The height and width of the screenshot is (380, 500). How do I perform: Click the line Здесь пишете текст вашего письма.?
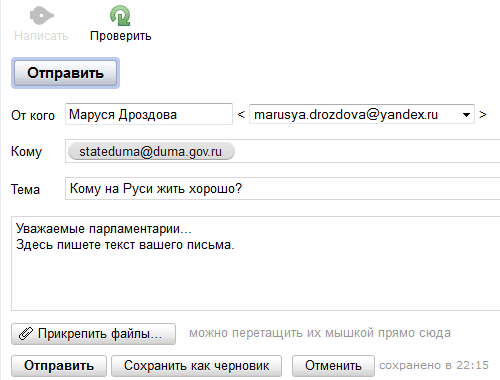[125, 245]
